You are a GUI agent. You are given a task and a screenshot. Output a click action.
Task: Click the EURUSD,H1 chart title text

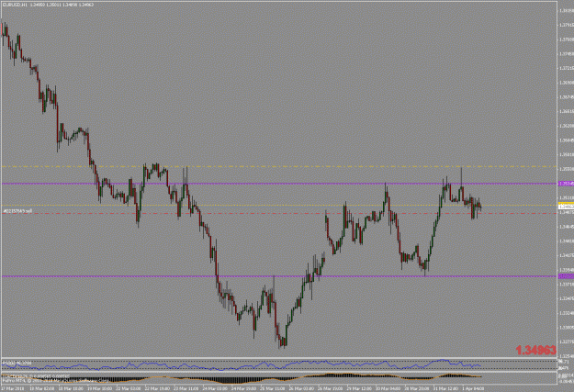pos(48,5)
